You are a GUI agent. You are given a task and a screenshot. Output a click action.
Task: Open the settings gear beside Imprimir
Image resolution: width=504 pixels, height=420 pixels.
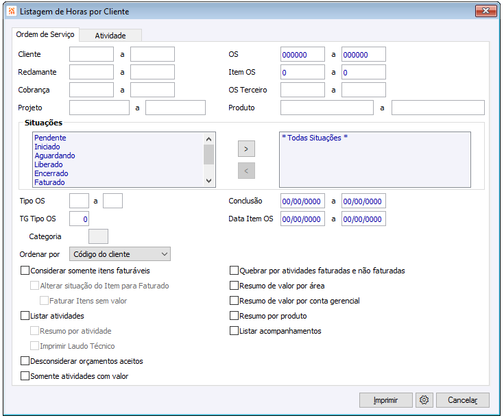424,399
